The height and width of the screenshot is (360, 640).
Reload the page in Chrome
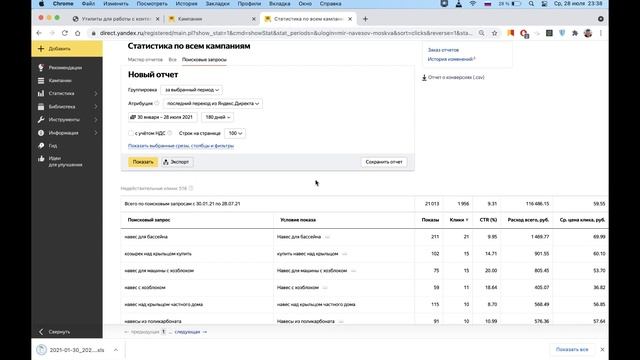64,33
